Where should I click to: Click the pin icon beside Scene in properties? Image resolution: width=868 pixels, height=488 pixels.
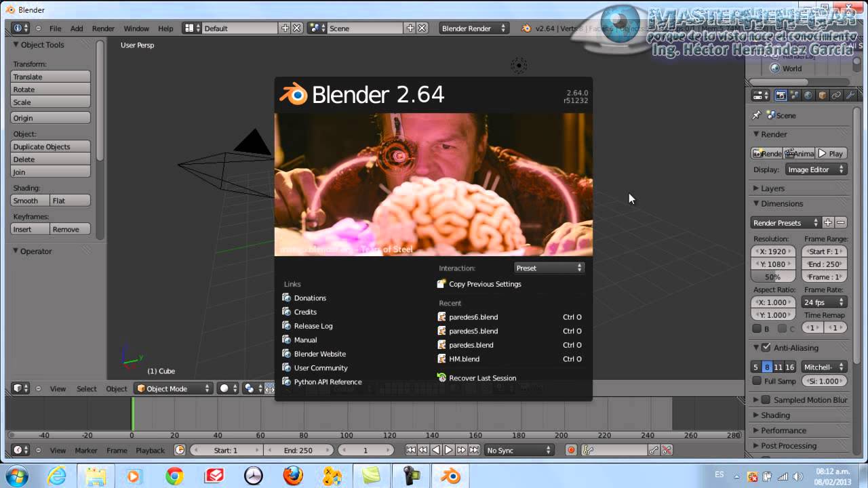click(757, 115)
